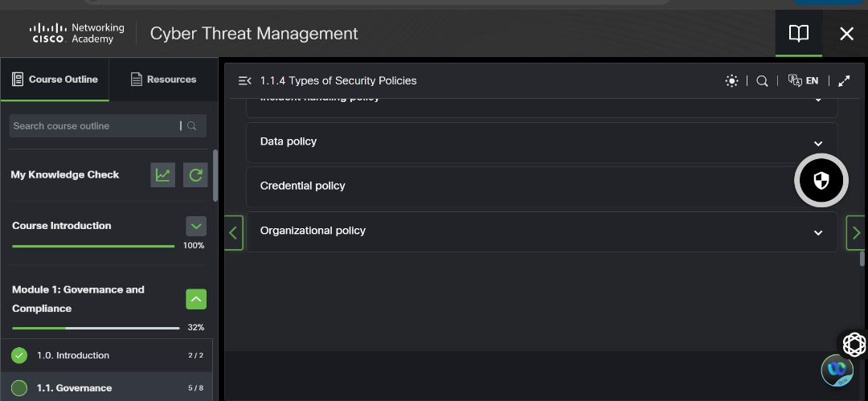Click the shield icon floating button
The height and width of the screenshot is (401, 868).
pyautogui.click(x=821, y=181)
